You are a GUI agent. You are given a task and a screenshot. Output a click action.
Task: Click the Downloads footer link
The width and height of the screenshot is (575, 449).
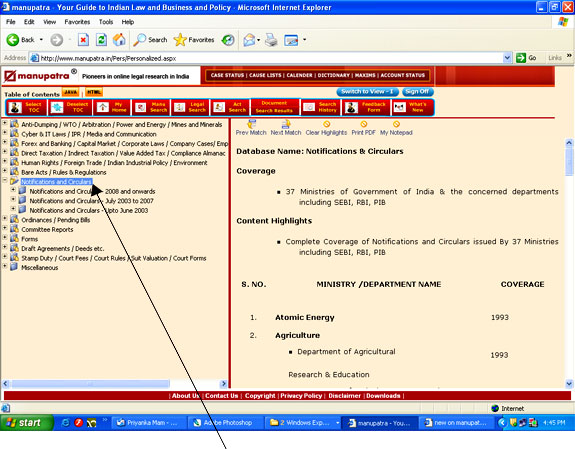(x=383, y=396)
